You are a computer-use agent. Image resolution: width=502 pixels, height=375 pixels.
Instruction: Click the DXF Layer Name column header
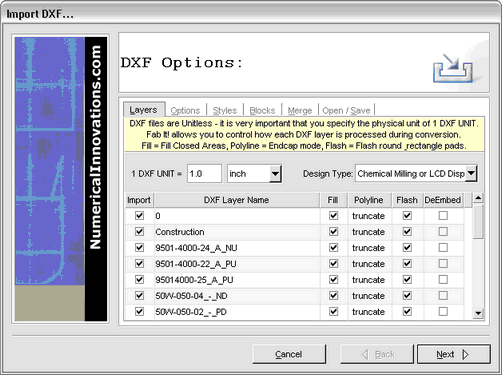tap(237, 200)
